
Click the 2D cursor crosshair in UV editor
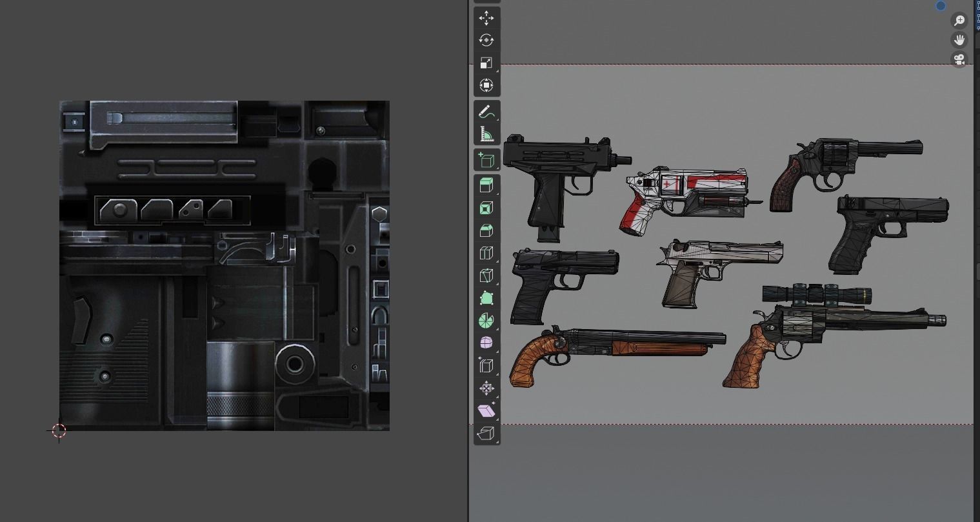pyautogui.click(x=59, y=430)
